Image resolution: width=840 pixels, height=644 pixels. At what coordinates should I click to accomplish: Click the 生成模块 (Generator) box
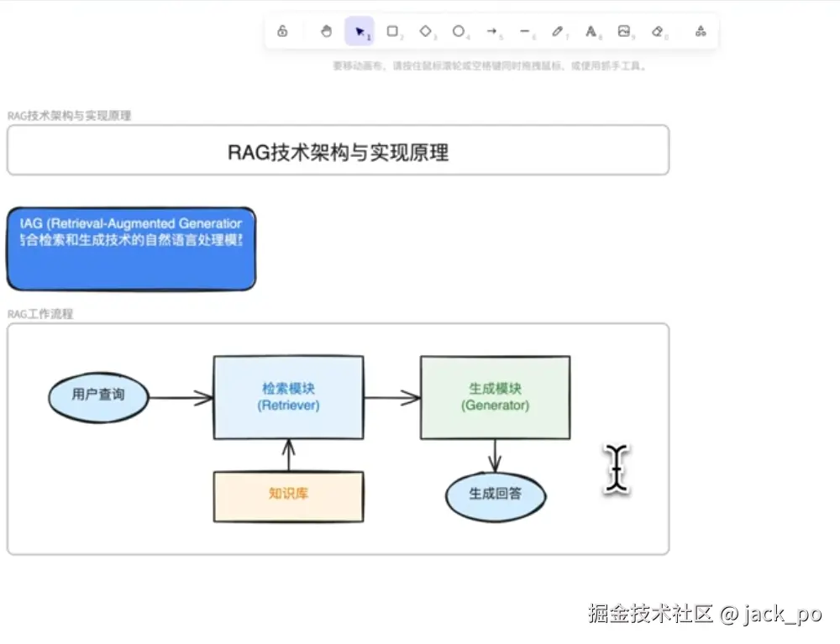(494, 396)
